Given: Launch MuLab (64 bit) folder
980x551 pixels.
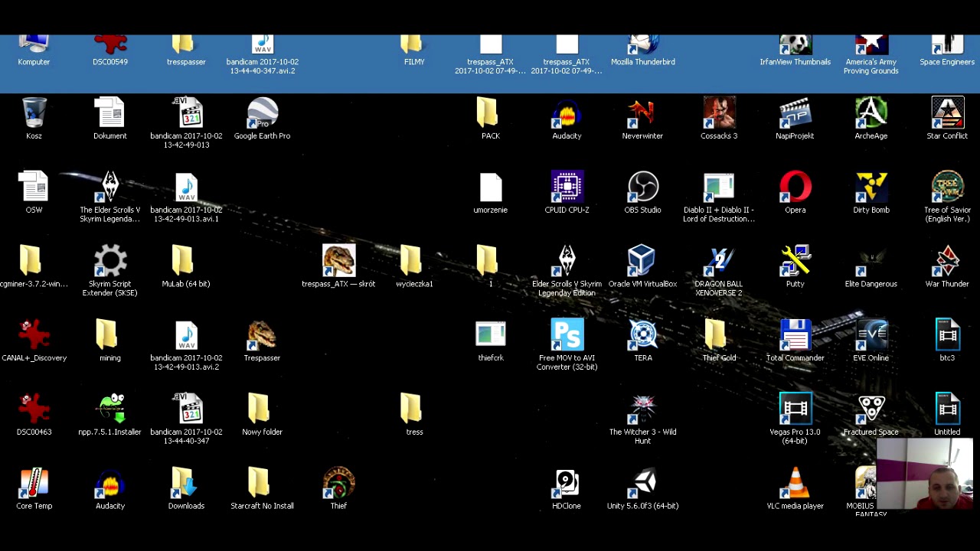Looking at the screenshot, I should (185, 267).
